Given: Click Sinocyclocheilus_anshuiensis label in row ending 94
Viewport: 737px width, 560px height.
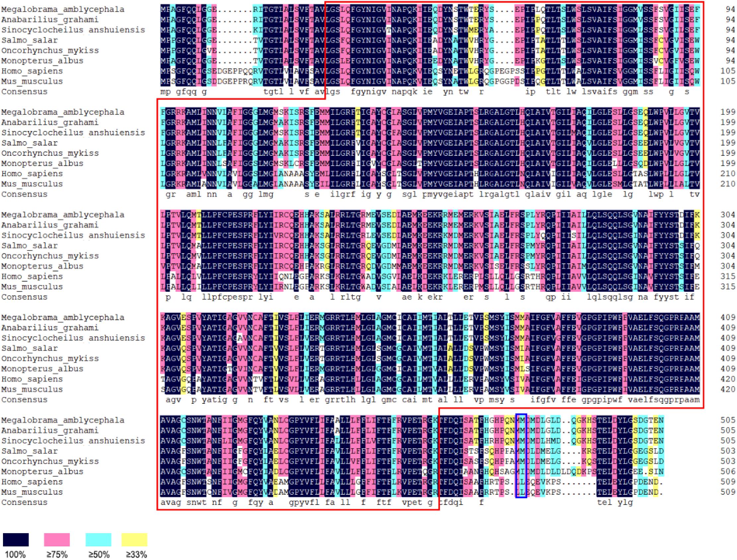Looking at the screenshot, I should coord(73,30).
